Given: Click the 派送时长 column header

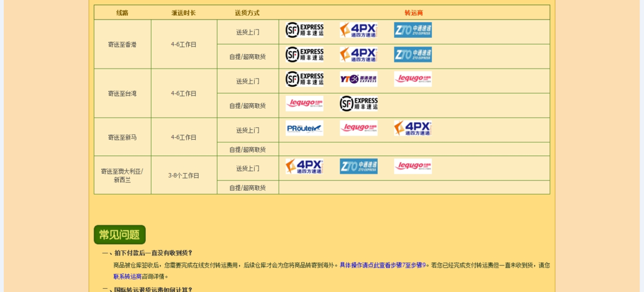Looking at the screenshot, I should point(184,13).
